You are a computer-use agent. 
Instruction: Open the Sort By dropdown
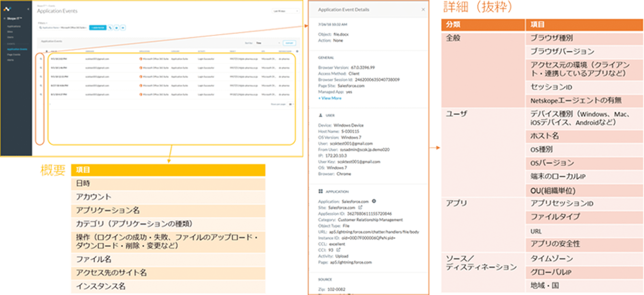(268, 43)
